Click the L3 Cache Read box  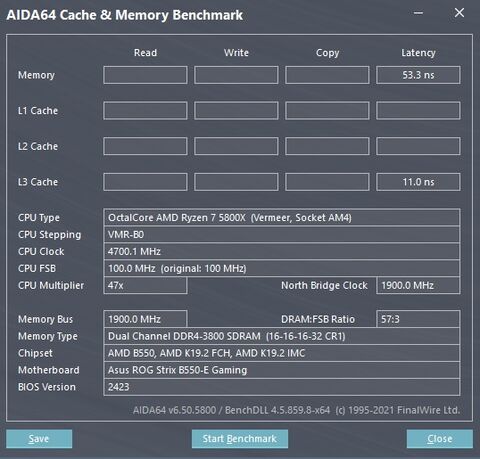145,182
